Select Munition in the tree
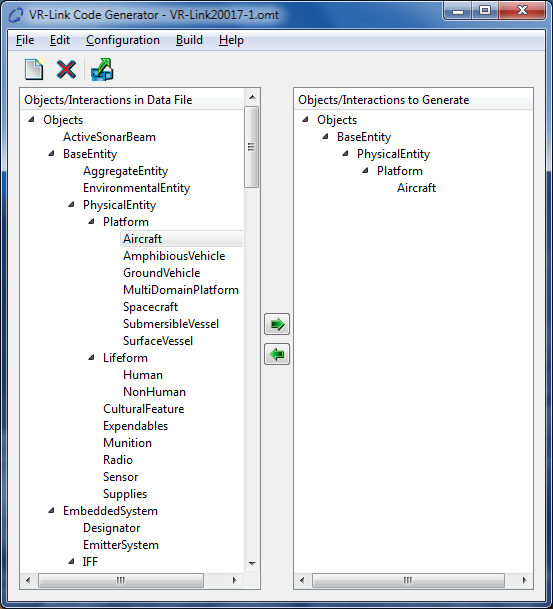The height and width of the screenshot is (609, 553). point(127,443)
